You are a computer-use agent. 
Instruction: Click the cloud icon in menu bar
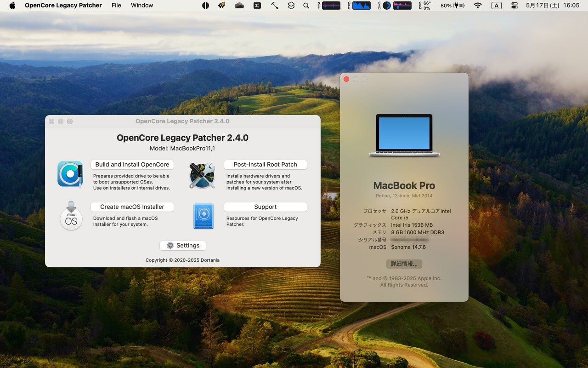coord(239,6)
